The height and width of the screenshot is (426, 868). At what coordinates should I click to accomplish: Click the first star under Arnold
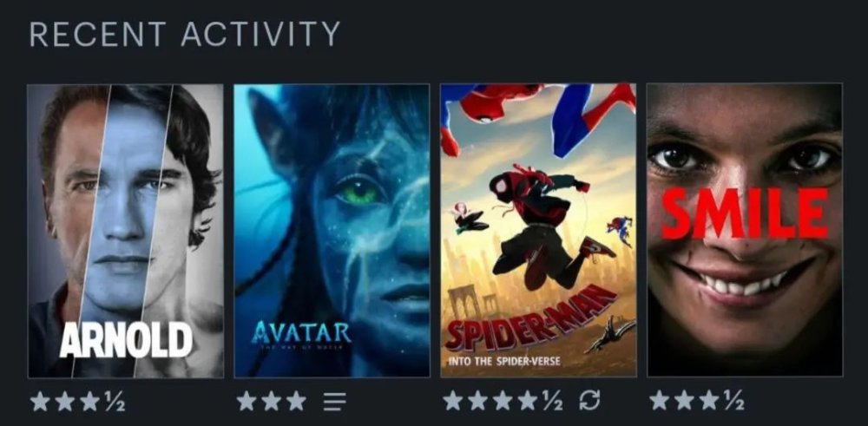pos(40,401)
